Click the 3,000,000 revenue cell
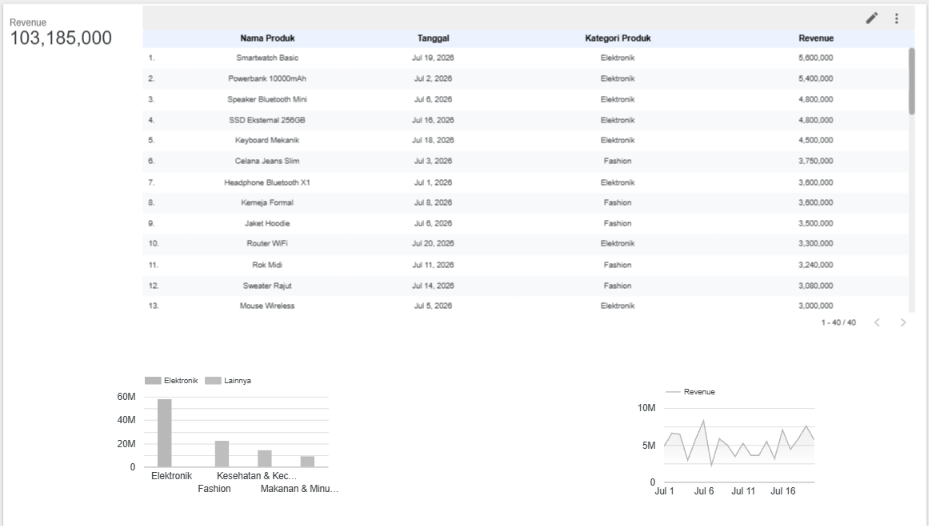Screen dimensions: 929x526 [x=816, y=306]
